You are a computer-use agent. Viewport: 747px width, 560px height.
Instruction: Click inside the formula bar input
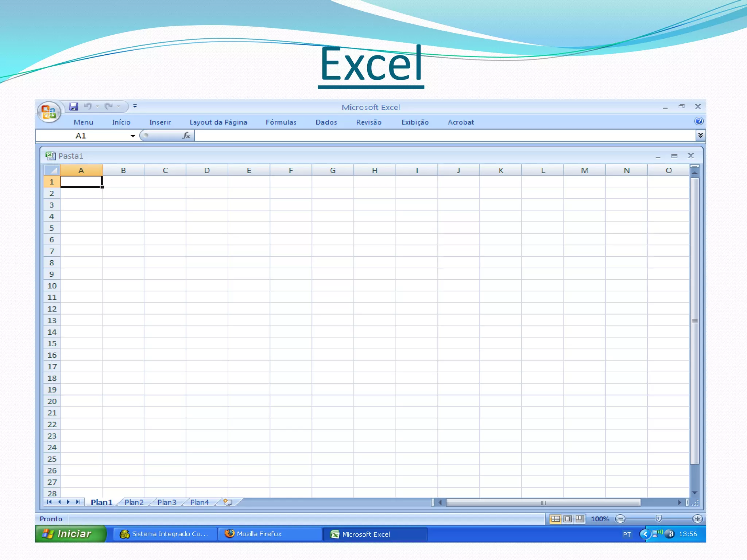[x=445, y=136]
